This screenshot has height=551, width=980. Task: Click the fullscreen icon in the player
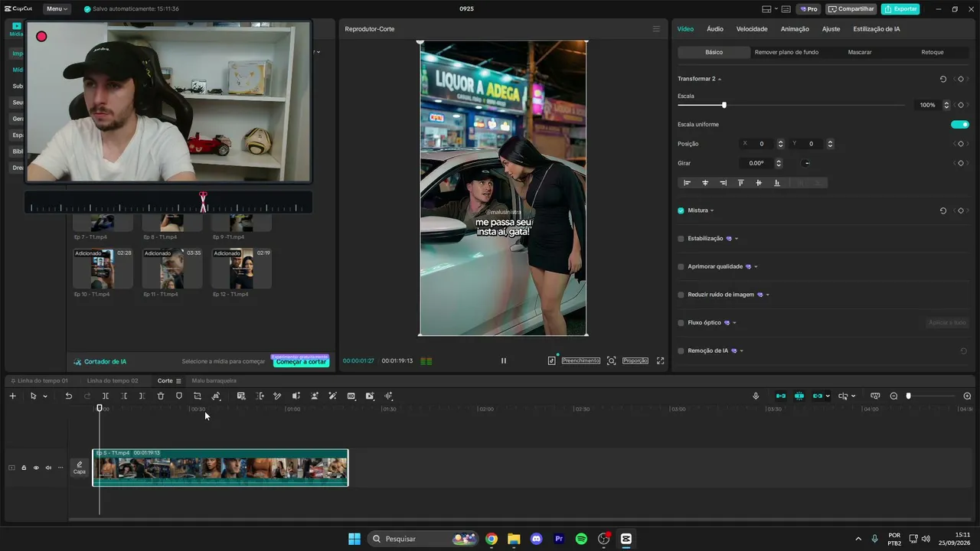click(660, 360)
